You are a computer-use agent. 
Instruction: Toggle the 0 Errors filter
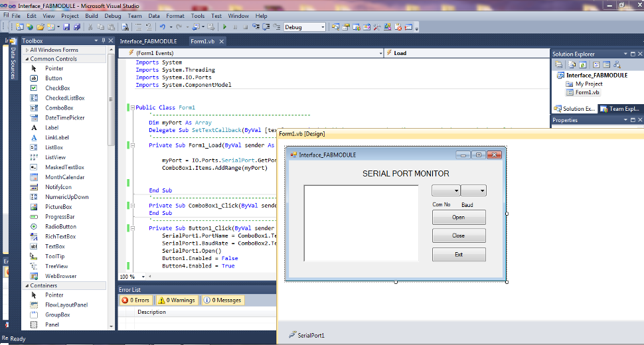coord(136,301)
